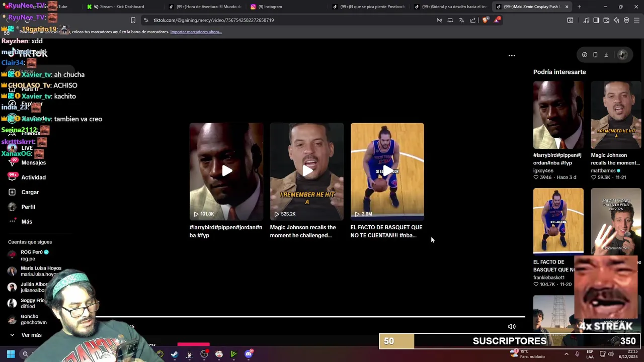Click the taskbar microphone icon
Image resolution: width=644 pixels, height=362 pixels.
pyautogui.click(x=577, y=354)
